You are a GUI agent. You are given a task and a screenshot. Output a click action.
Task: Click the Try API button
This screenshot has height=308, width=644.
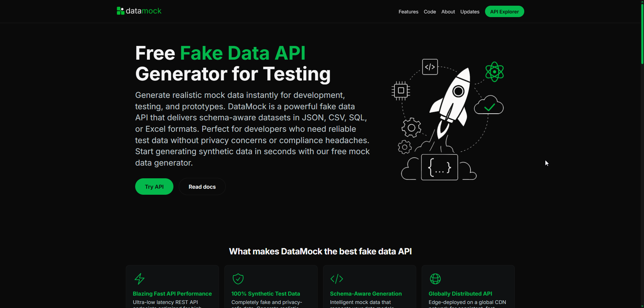click(x=154, y=186)
